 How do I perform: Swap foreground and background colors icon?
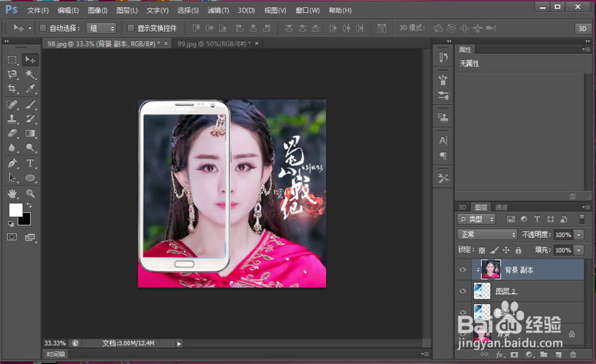pos(29,205)
